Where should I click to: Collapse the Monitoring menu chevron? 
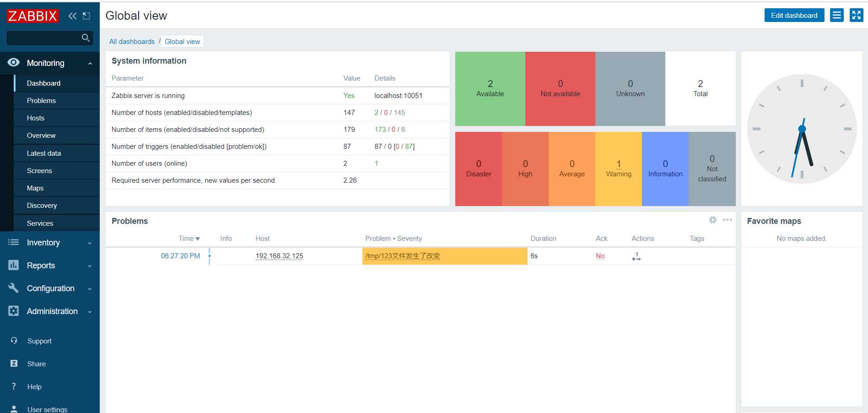point(90,64)
